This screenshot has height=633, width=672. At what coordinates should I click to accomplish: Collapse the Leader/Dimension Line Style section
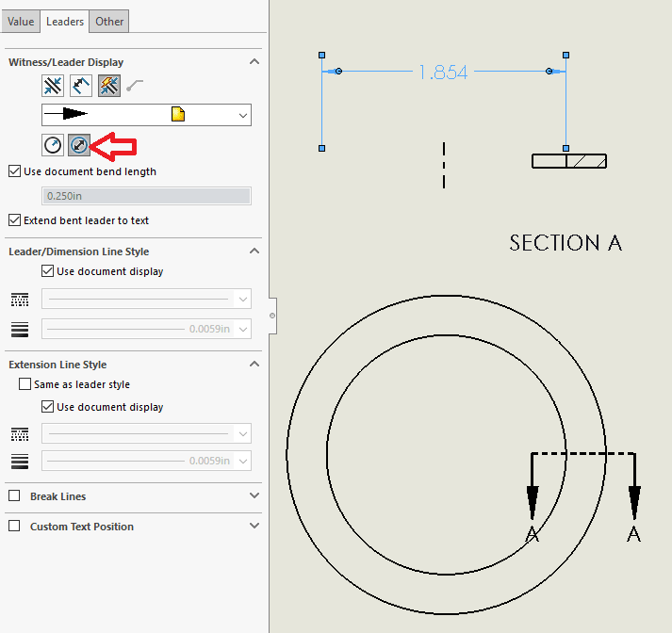(254, 251)
